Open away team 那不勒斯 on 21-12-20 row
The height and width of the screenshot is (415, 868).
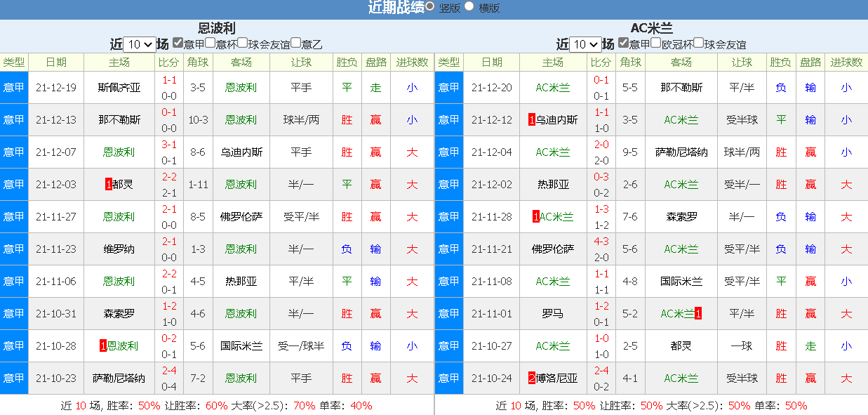(681, 88)
